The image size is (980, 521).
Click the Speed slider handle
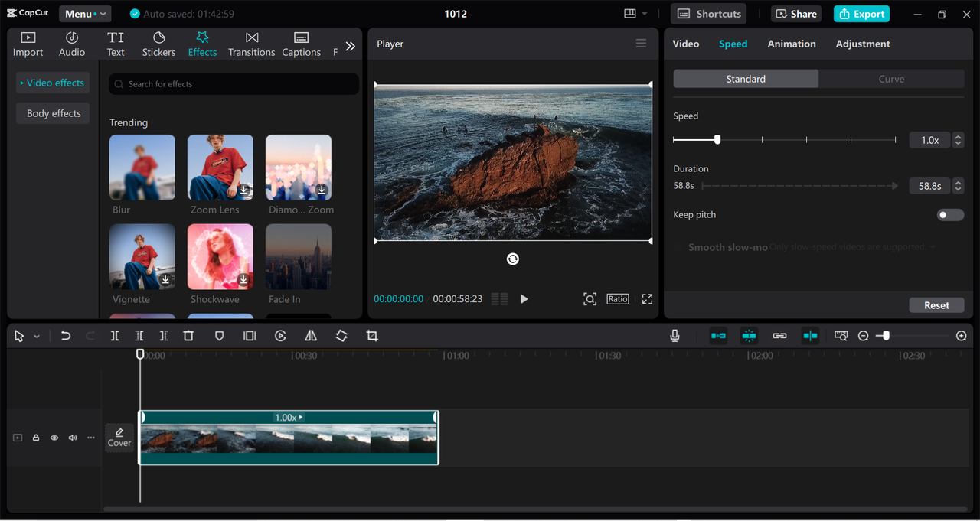click(x=717, y=140)
